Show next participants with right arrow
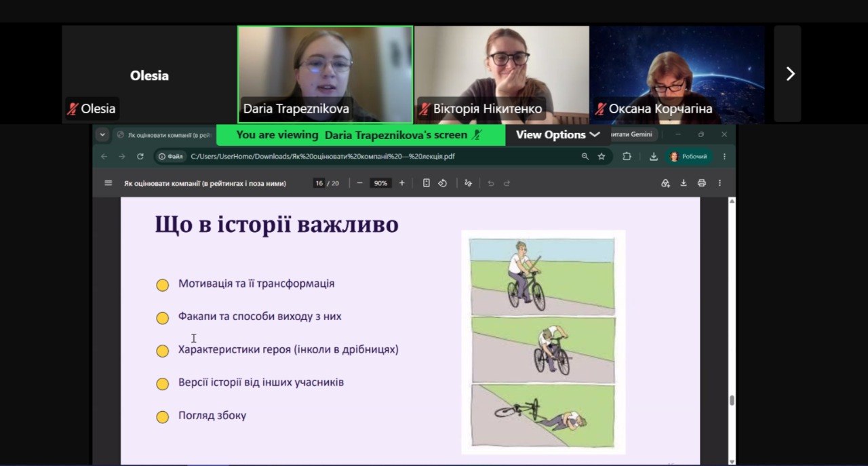The height and width of the screenshot is (466, 868). tap(789, 74)
